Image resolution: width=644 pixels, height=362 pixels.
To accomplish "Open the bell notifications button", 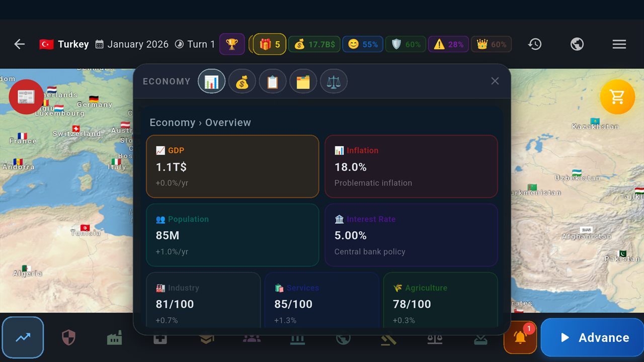I will [x=520, y=337].
